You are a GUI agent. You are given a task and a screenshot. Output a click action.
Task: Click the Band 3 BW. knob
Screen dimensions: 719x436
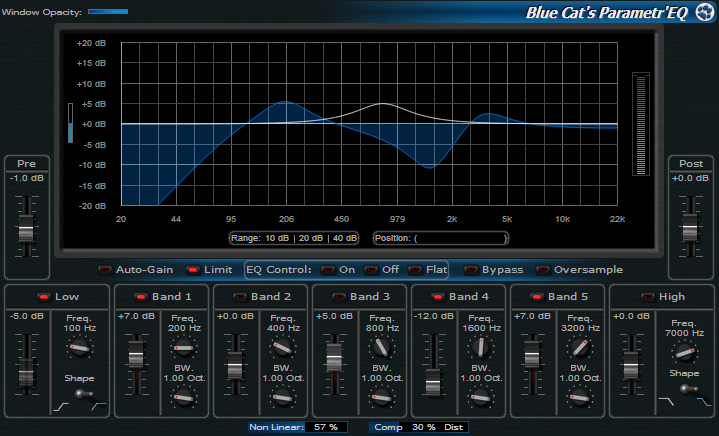coord(382,398)
